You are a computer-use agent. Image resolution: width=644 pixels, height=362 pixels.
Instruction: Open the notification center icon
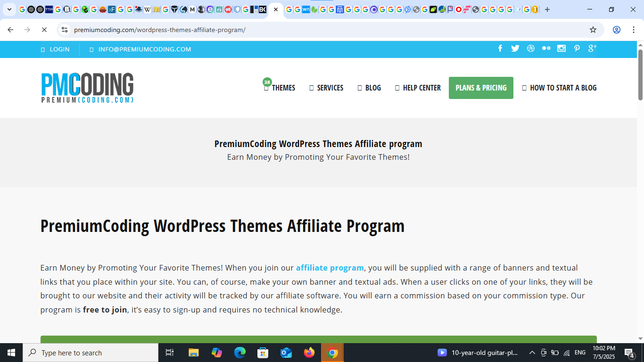tap(629, 353)
